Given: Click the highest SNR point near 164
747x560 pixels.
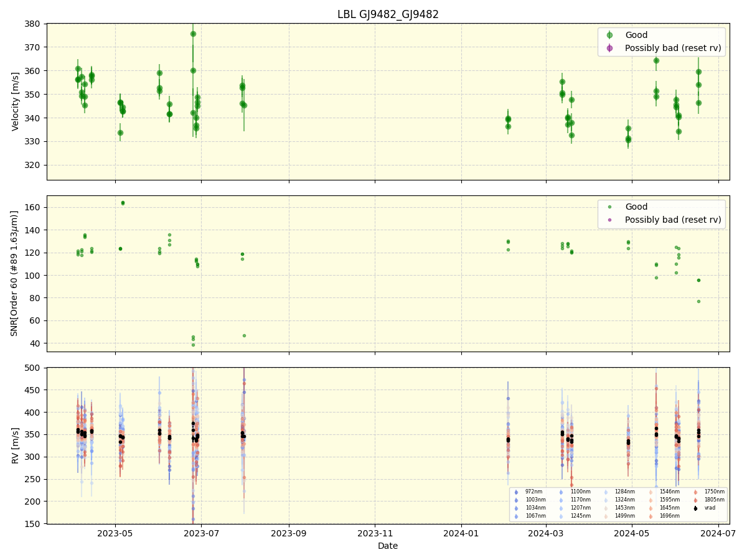Looking at the screenshot, I should point(123,202).
